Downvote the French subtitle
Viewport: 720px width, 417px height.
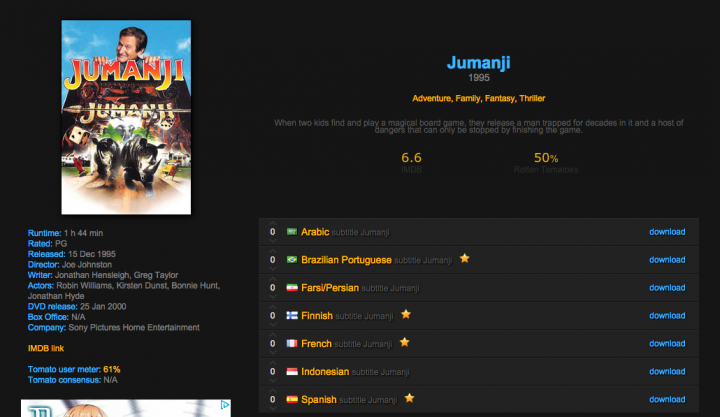273,353
